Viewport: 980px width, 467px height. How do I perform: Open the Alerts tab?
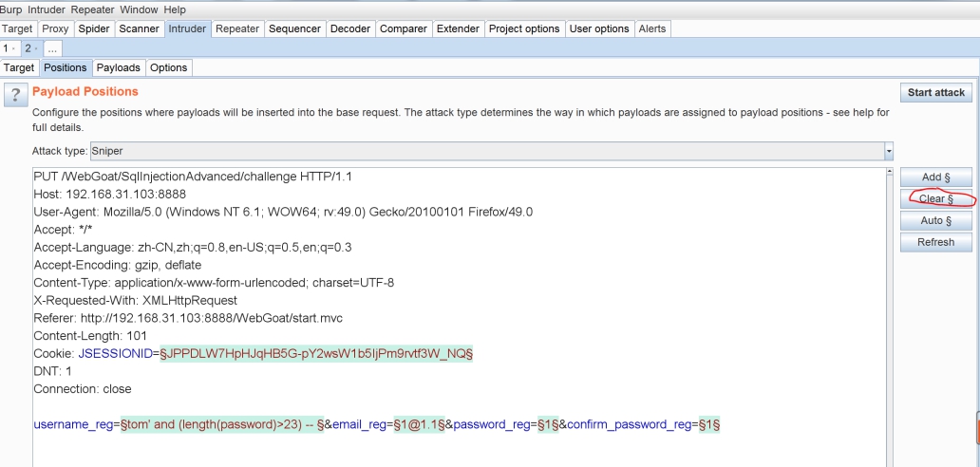pyautogui.click(x=652, y=28)
